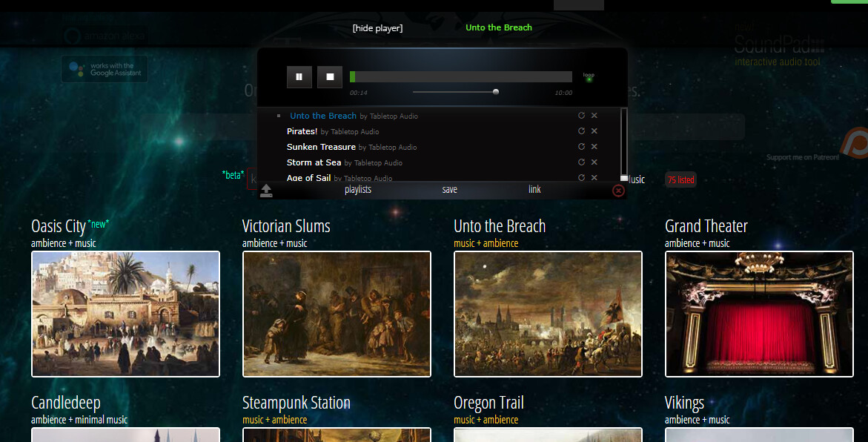
Task: Toggle the loop indicator in the player
Action: (589, 78)
